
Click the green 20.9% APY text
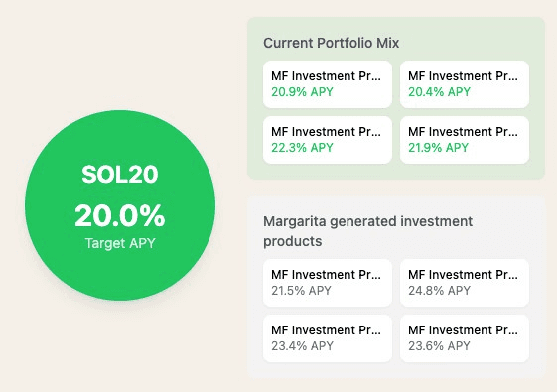(302, 92)
